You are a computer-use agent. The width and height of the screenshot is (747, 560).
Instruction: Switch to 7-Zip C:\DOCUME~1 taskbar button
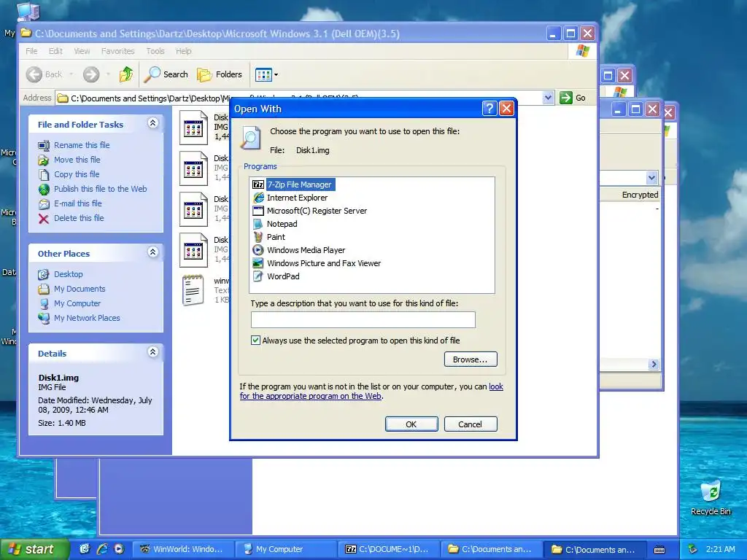pos(388,549)
